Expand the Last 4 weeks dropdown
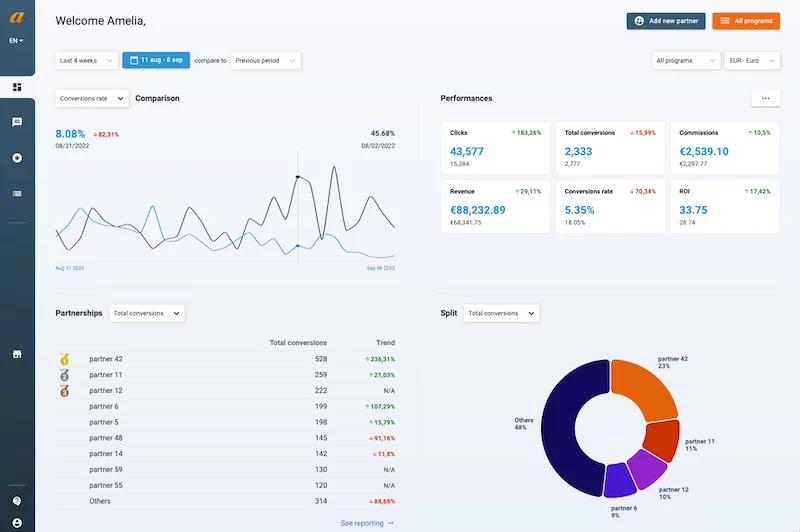The image size is (800, 532). pos(86,61)
